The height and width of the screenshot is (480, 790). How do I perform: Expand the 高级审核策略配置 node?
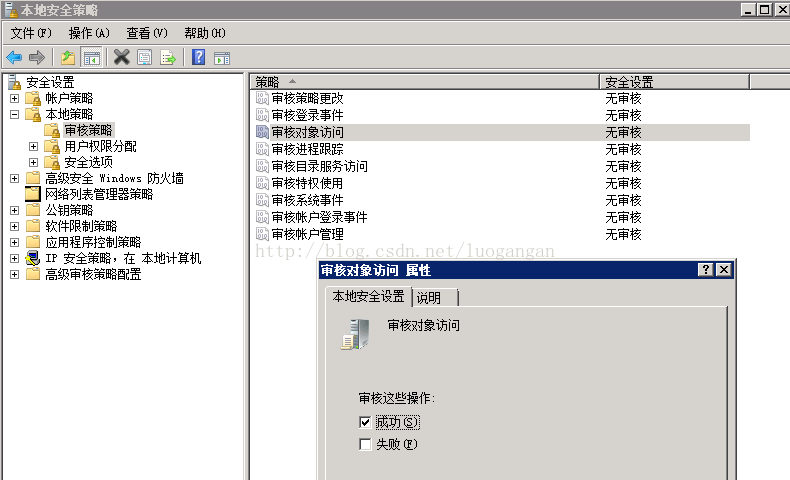(x=15, y=275)
